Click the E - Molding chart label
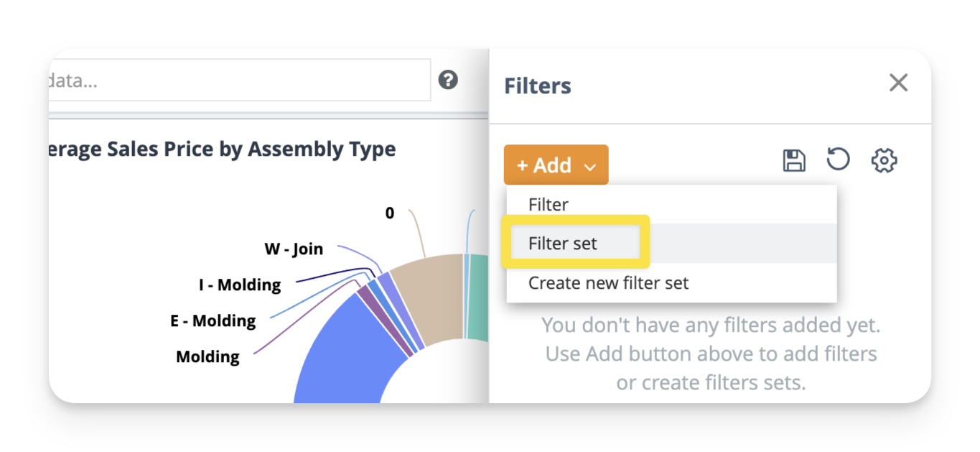980x452 pixels. pos(213,321)
